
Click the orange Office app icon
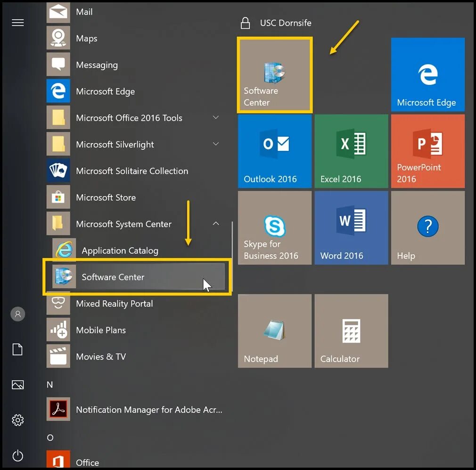click(58, 459)
